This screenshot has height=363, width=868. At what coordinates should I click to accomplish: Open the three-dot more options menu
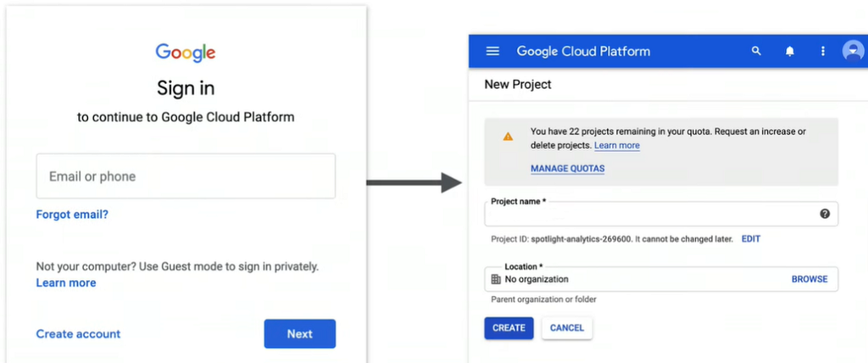(822, 52)
